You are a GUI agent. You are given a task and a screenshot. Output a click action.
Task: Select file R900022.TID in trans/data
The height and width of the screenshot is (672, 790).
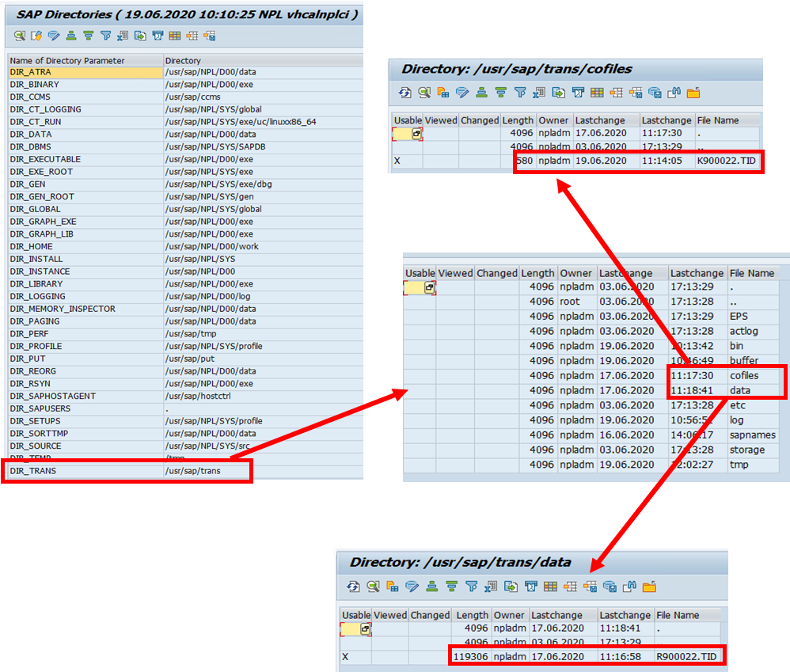686,656
